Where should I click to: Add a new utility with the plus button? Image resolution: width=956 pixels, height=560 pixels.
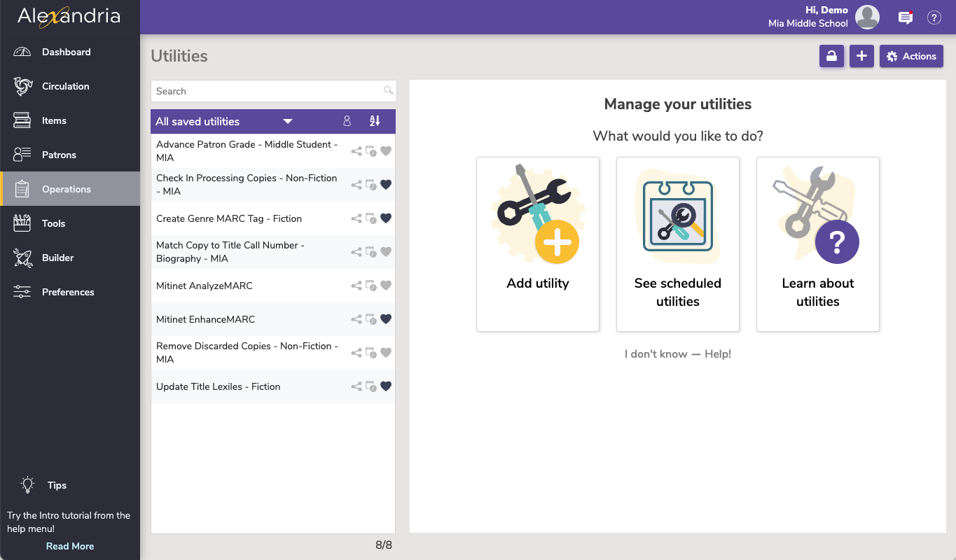[861, 56]
